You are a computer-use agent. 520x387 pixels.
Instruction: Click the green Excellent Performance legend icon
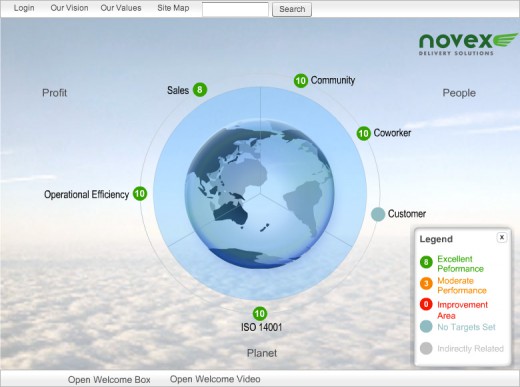pyautogui.click(x=426, y=262)
